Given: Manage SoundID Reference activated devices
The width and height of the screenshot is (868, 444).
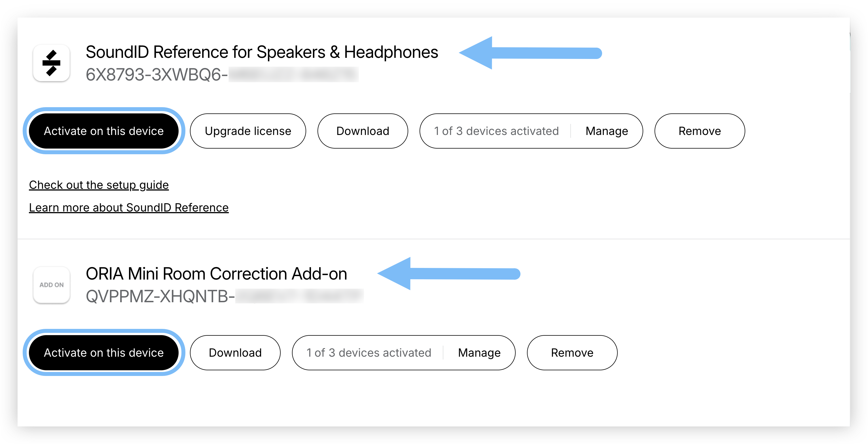Looking at the screenshot, I should click(607, 131).
